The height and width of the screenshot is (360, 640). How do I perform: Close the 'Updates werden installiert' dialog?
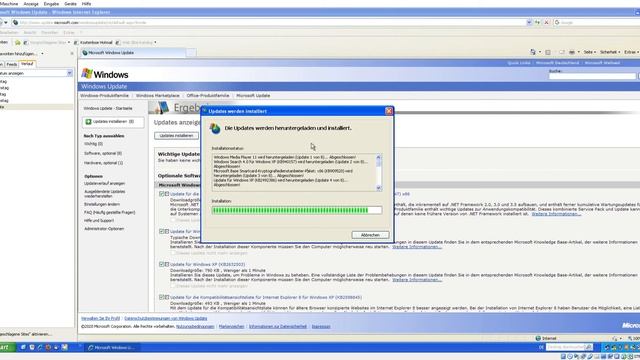coord(389,111)
